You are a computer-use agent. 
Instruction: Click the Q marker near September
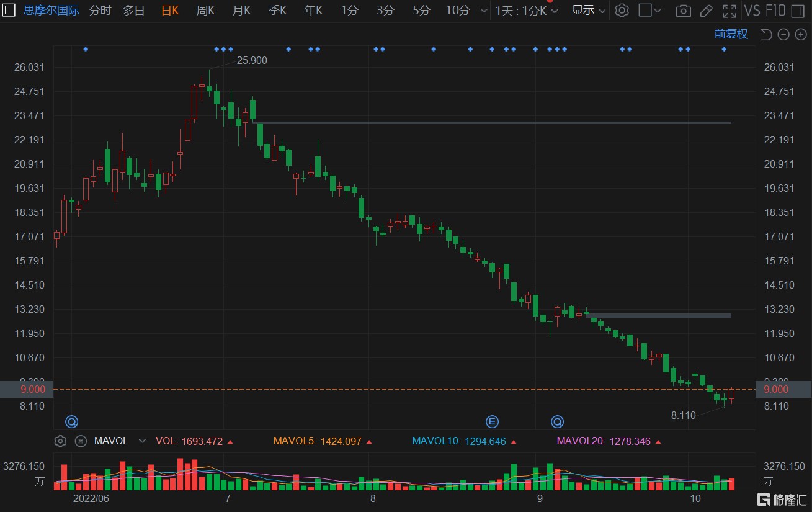tap(557, 422)
